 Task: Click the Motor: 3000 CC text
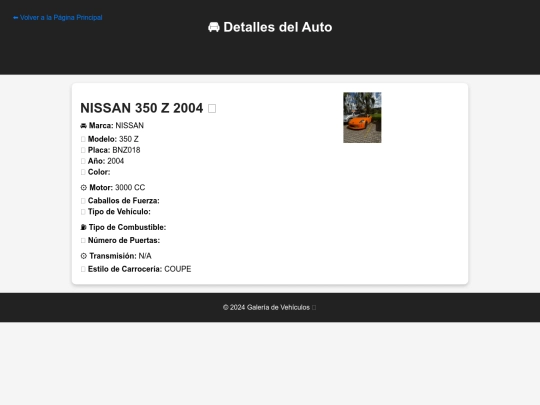117,188
